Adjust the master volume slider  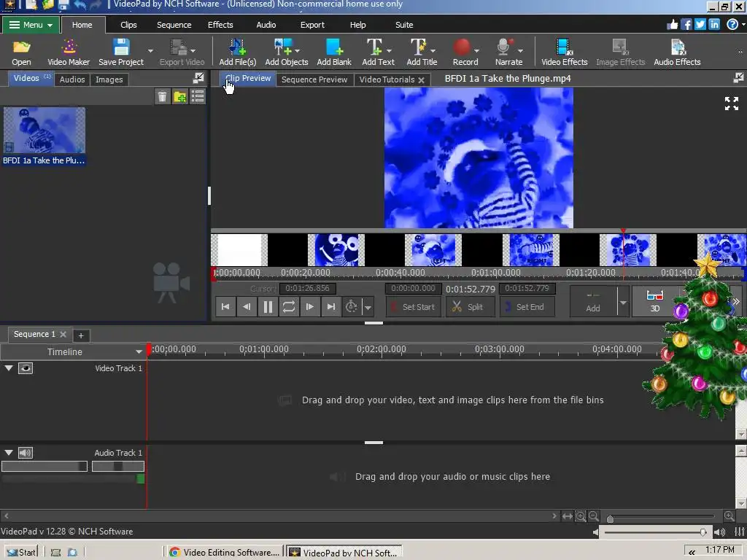703,532
